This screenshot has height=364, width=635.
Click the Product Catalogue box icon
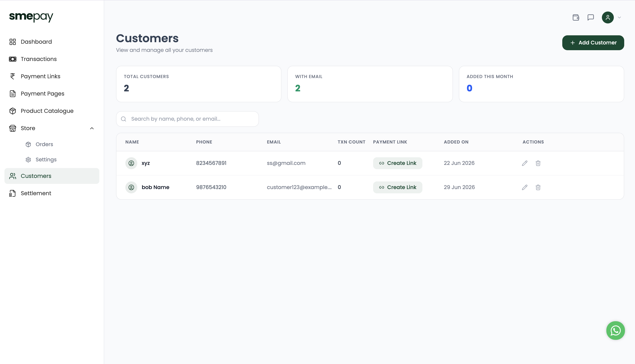pyautogui.click(x=12, y=111)
